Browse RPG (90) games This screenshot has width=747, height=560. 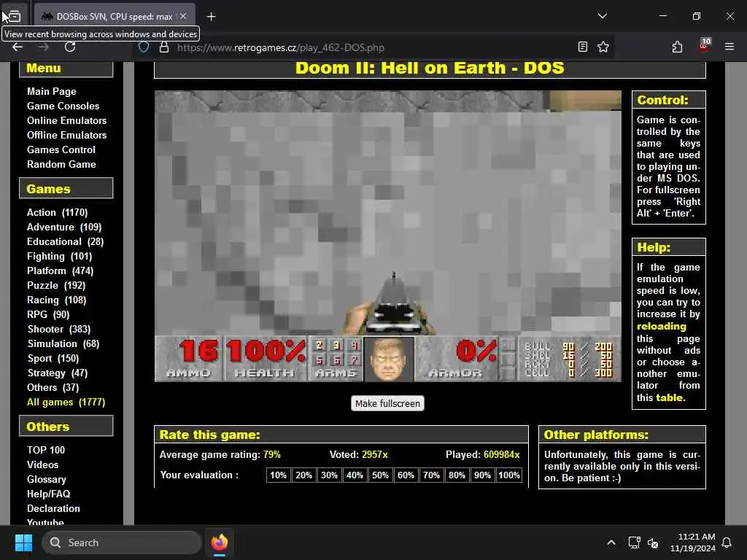coord(48,315)
